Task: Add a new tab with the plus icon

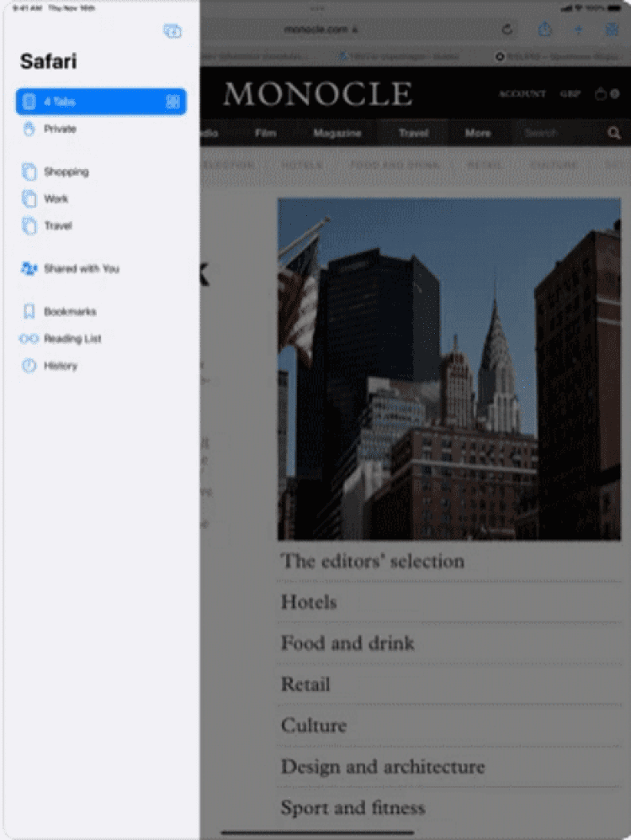Action: point(578,29)
